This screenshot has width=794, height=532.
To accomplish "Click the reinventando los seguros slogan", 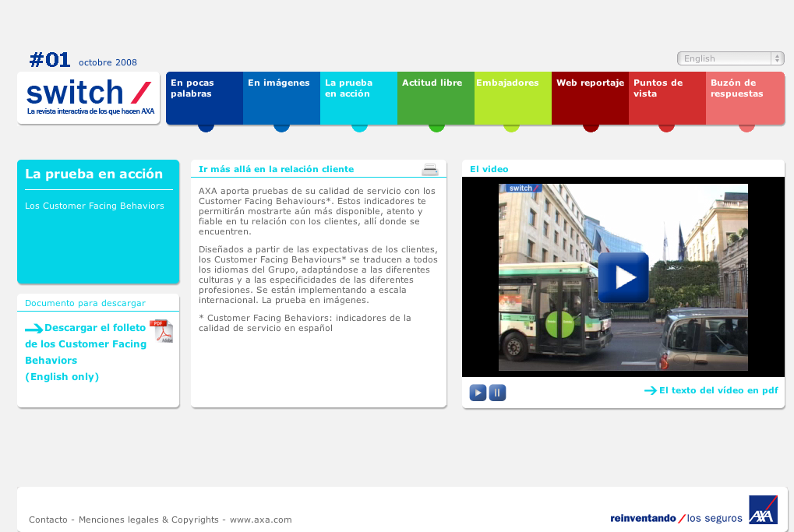I will coord(676,518).
